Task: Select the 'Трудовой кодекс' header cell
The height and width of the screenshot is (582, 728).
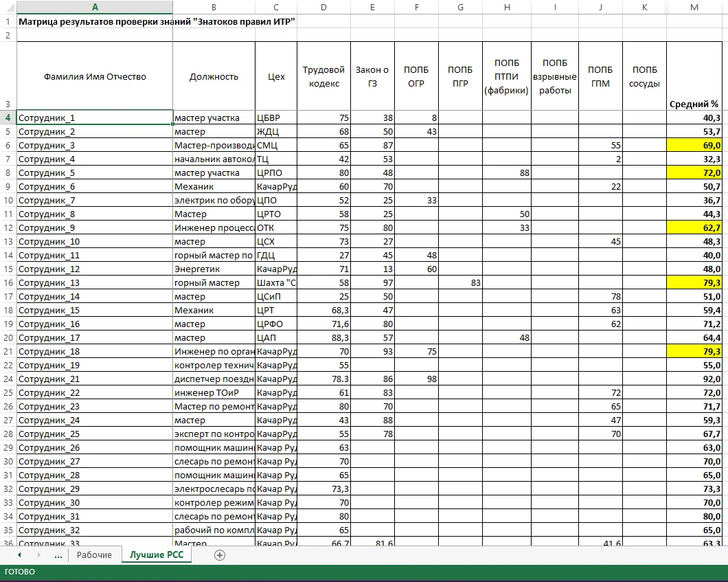Action: pyautogui.click(x=323, y=76)
